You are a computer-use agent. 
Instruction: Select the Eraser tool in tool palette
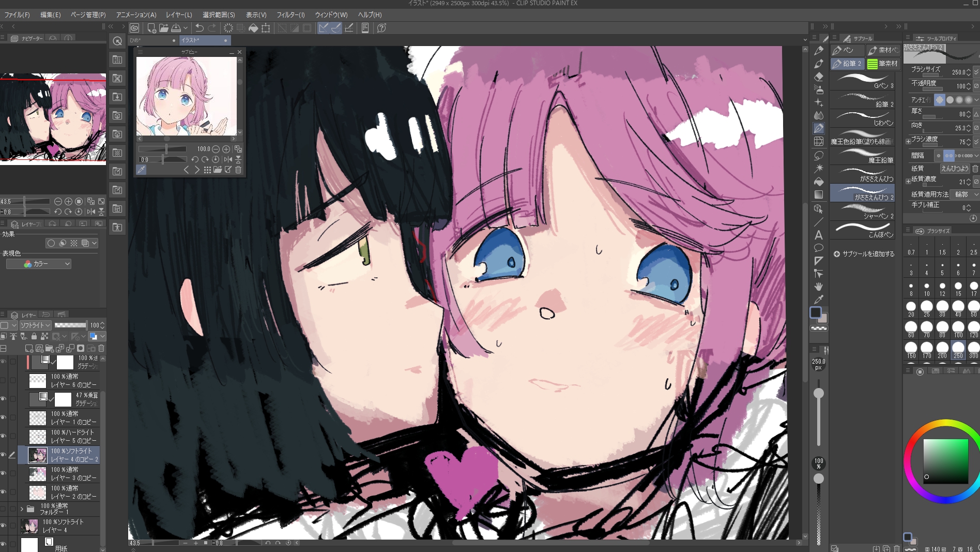(819, 77)
